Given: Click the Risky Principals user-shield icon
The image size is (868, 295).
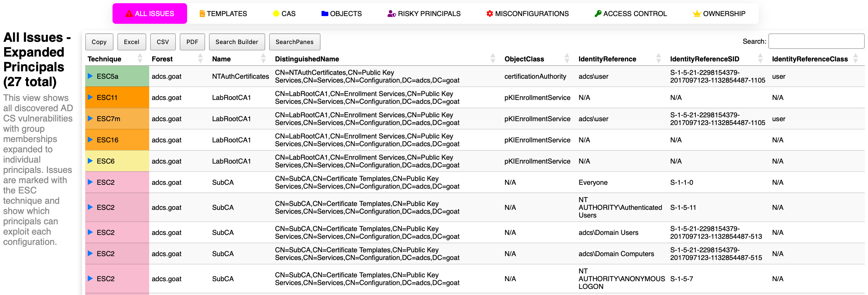Looking at the screenshot, I should click(391, 14).
